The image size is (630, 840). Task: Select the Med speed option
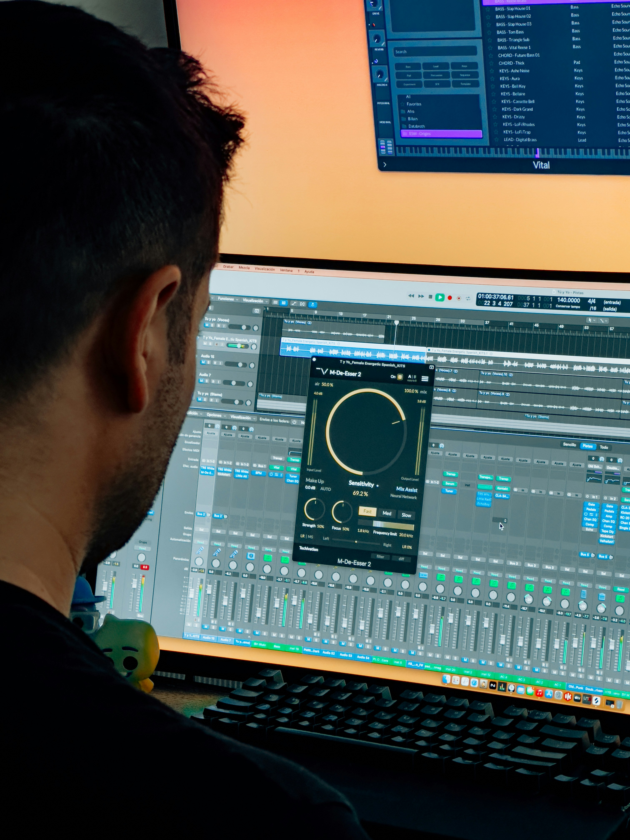[387, 513]
